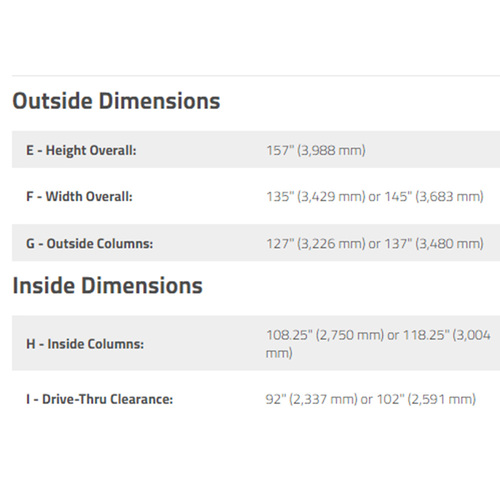Viewport: 500px width, 500px height.
Task: Select the 135" or 145" width value
Action: tap(375, 196)
